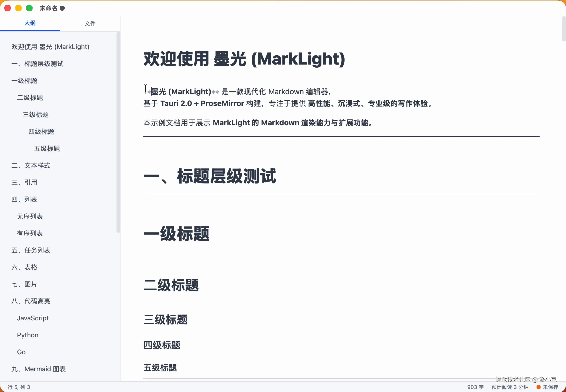Select JavaScript in outline sidebar
Image resolution: width=566 pixels, height=392 pixels.
tap(33, 318)
